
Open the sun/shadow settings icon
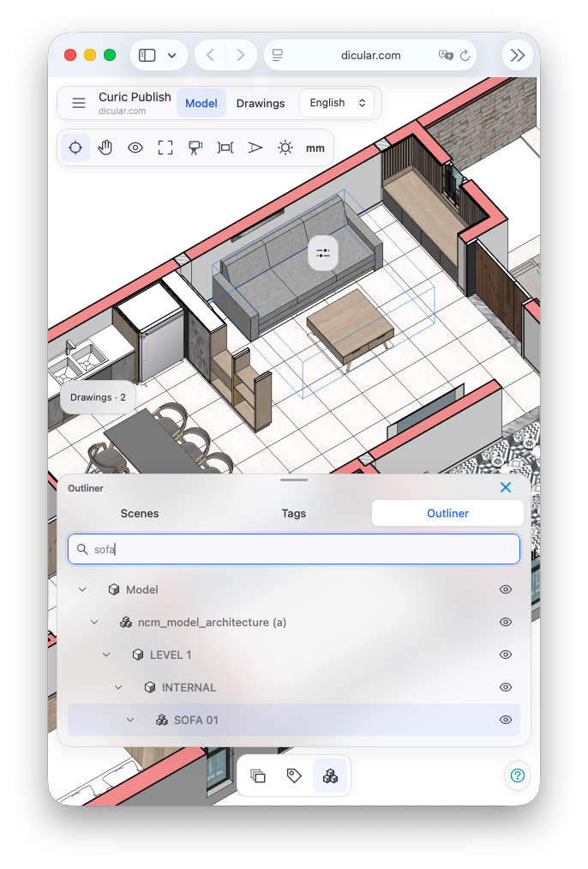pyautogui.click(x=285, y=148)
